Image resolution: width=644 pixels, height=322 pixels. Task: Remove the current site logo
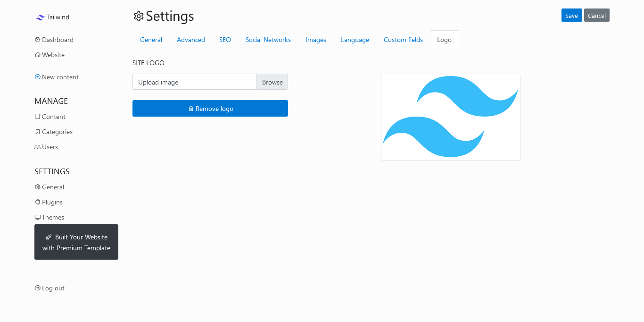pos(210,108)
